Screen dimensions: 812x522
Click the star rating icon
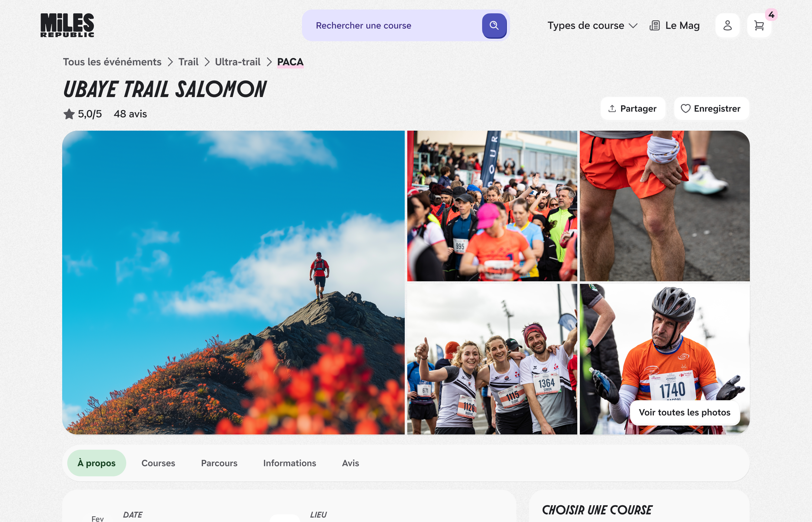(x=69, y=114)
